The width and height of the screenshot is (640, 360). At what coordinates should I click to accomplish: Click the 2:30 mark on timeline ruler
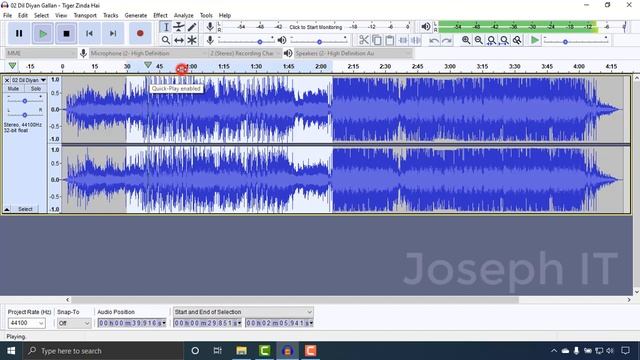(385, 66)
